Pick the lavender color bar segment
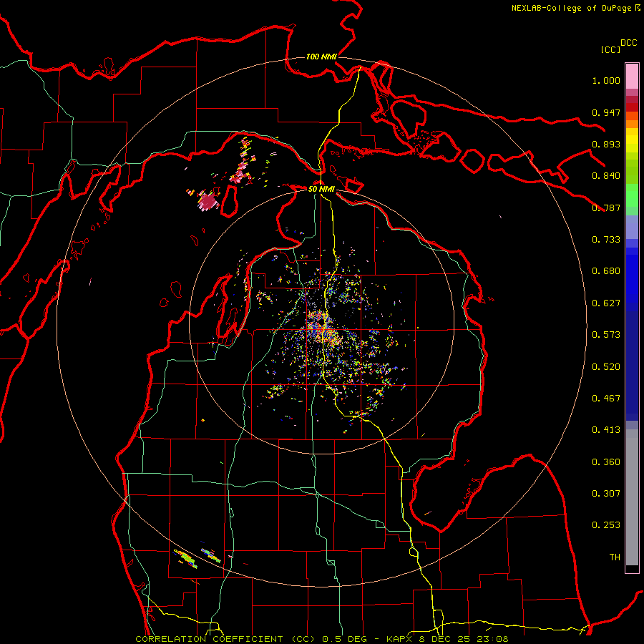 [632, 228]
